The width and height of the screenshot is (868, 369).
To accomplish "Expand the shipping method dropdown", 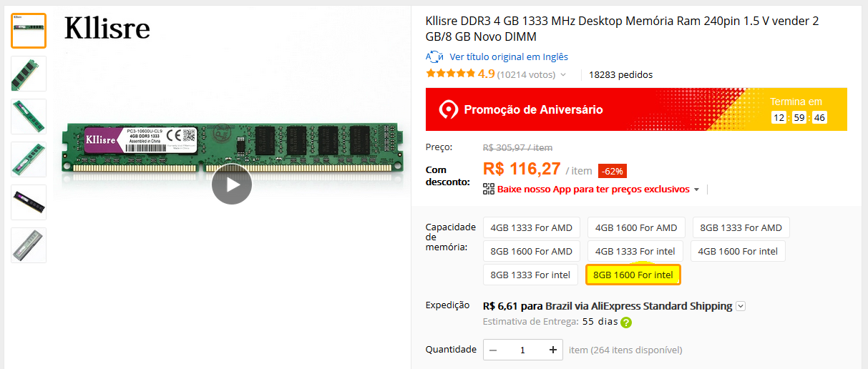I will tap(741, 306).
